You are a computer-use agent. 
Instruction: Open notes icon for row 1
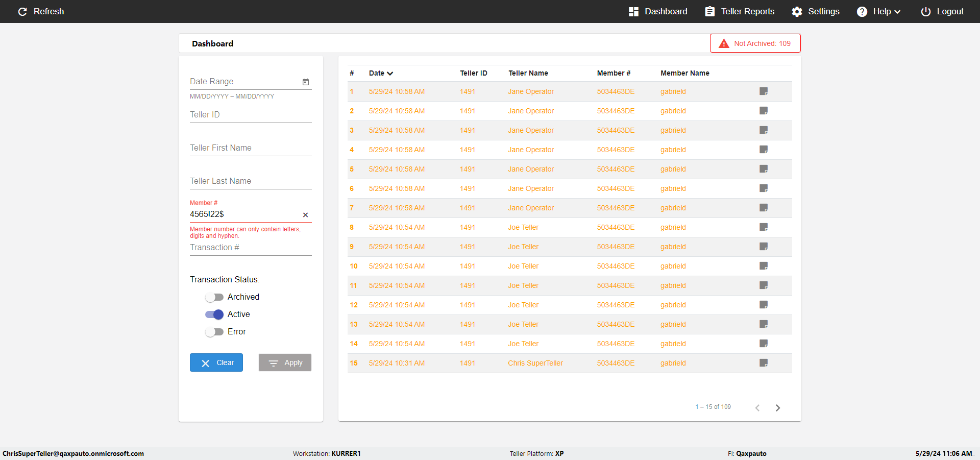764,91
